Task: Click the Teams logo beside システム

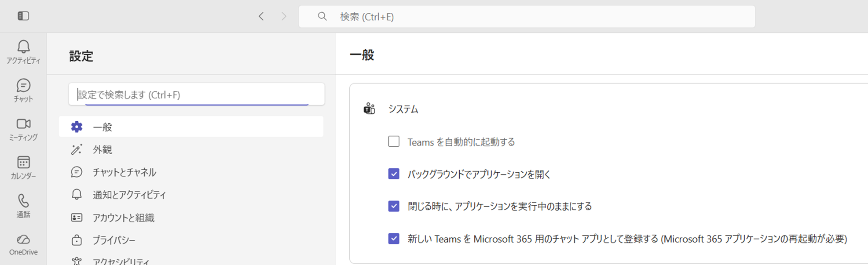Action: coord(369,109)
